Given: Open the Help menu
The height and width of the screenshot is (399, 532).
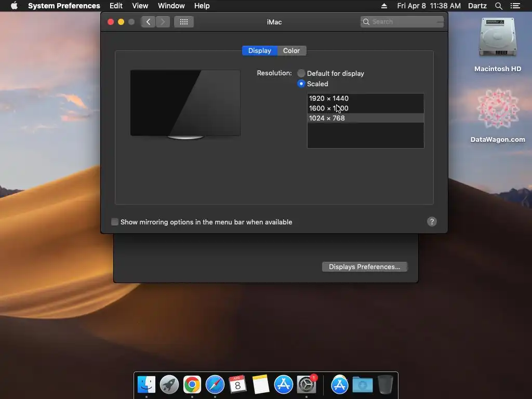Looking at the screenshot, I should [x=202, y=6].
